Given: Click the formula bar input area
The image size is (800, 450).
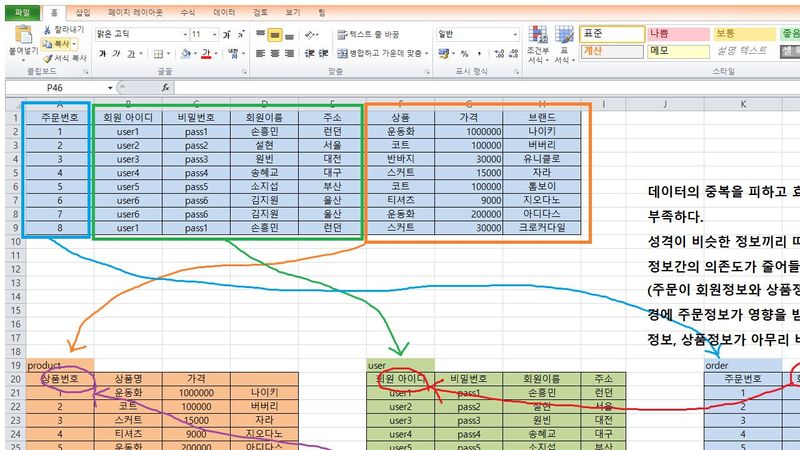Looking at the screenshot, I should 487,88.
